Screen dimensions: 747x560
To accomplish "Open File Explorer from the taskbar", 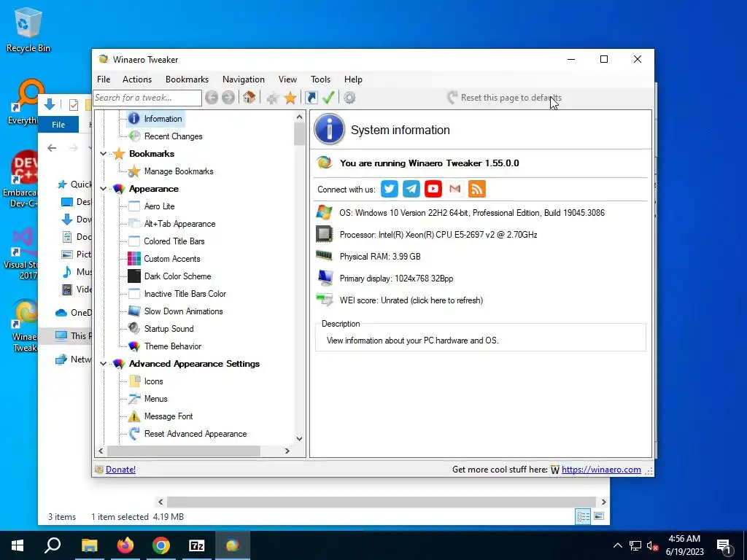I will [x=89, y=545].
